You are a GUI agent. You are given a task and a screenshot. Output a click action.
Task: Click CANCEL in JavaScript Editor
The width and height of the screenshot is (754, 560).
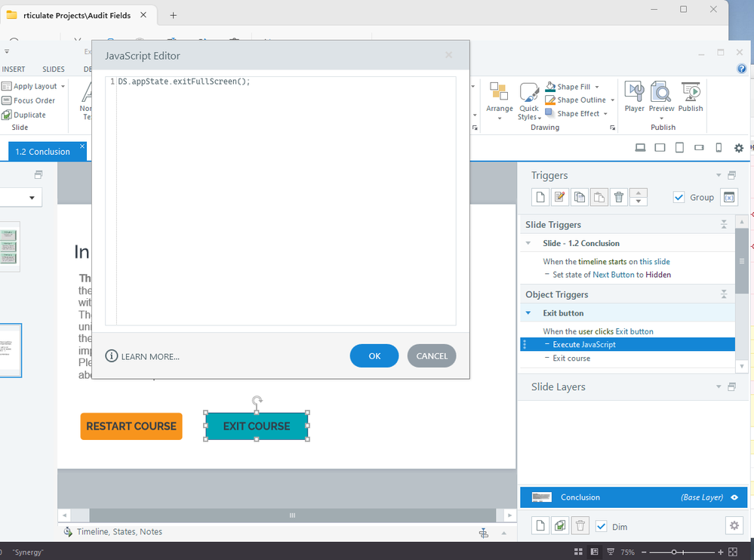432,356
